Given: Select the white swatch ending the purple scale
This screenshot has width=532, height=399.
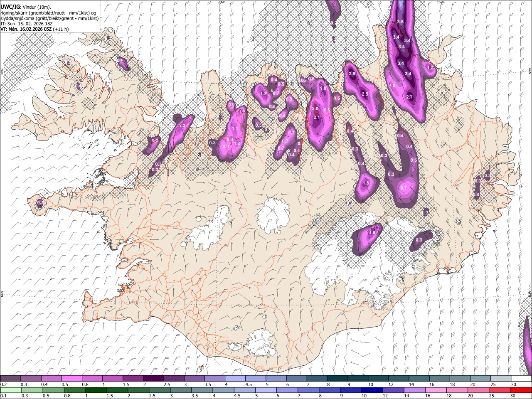Looking at the screenshot, I should tap(522, 378).
